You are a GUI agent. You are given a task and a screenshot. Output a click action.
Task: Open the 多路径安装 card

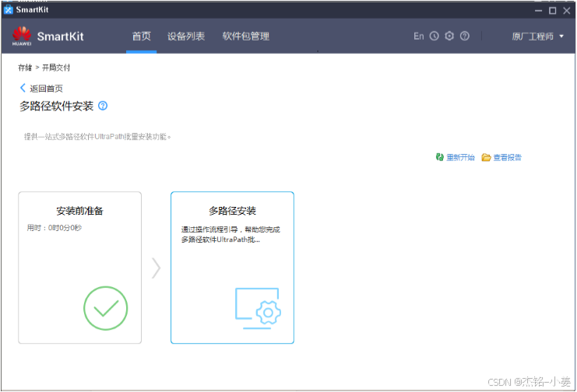point(232,268)
